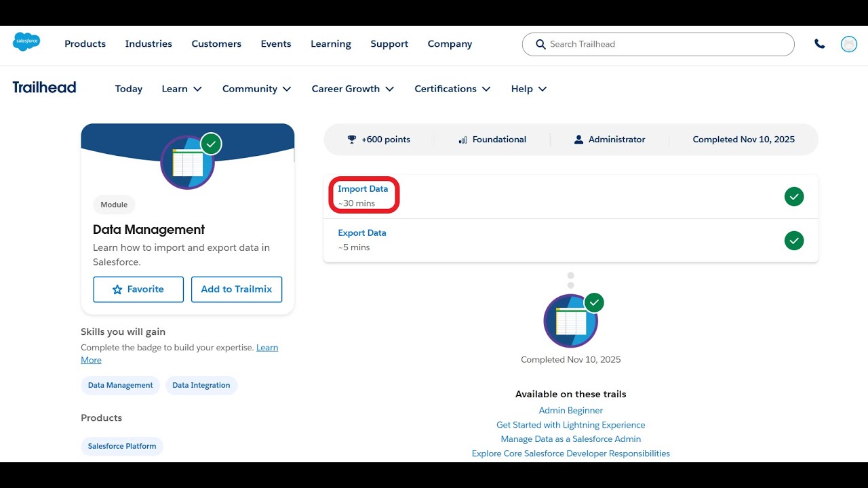Open the Learning menu
The height and width of the screenshot is (488, 868).
331,44
